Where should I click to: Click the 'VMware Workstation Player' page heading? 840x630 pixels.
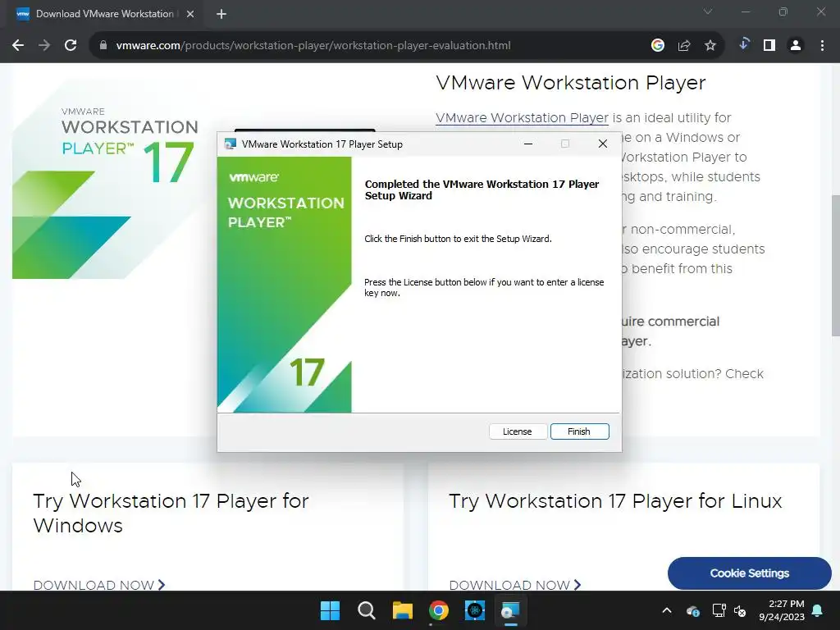pos(571,83)
